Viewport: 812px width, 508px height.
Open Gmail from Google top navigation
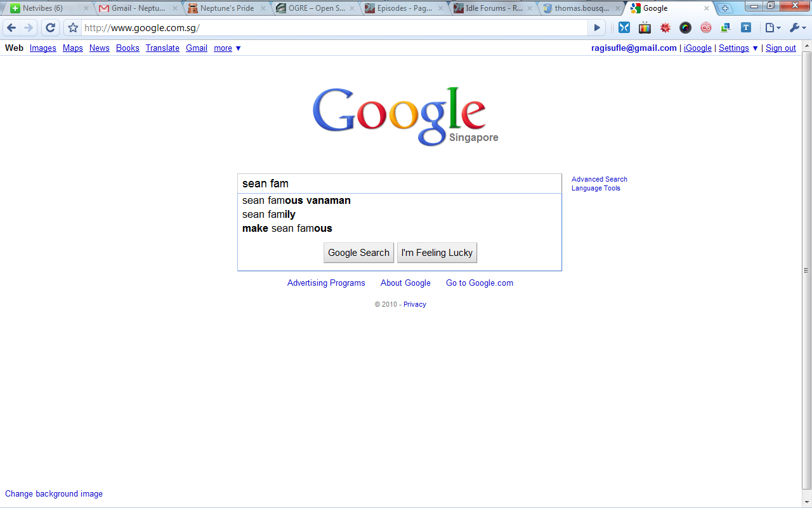pyautogui.click(x=197, y=48)
